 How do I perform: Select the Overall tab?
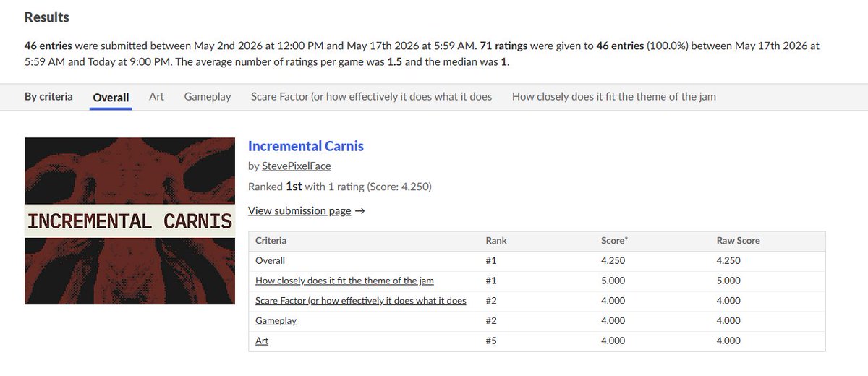111,97
